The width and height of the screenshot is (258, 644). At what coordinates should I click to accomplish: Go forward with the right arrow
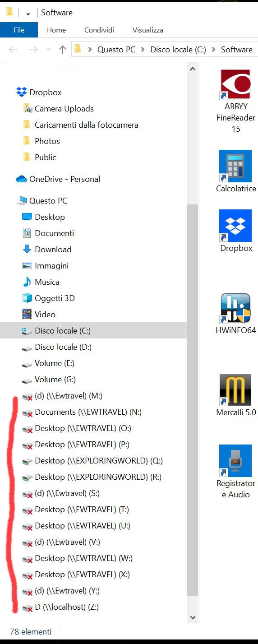33,50
